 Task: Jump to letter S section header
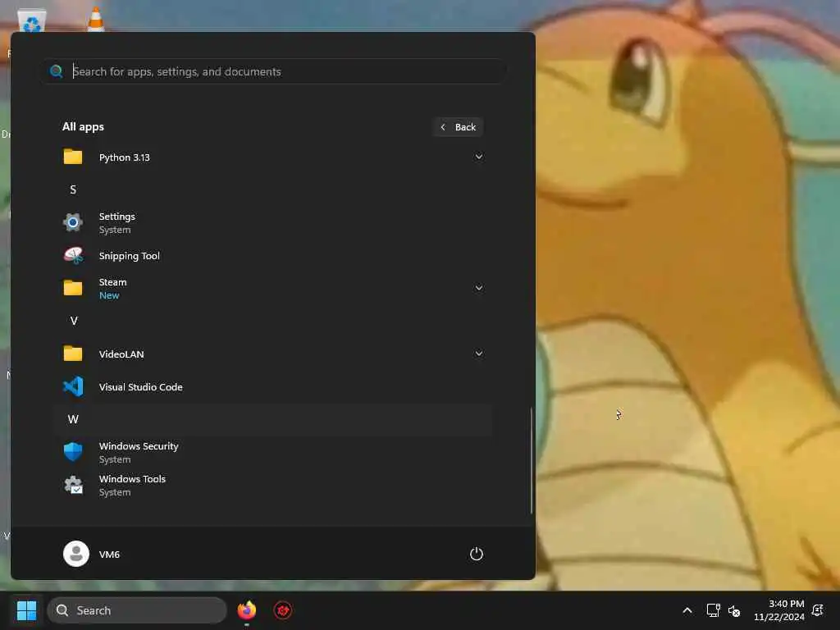pos(73,189)
